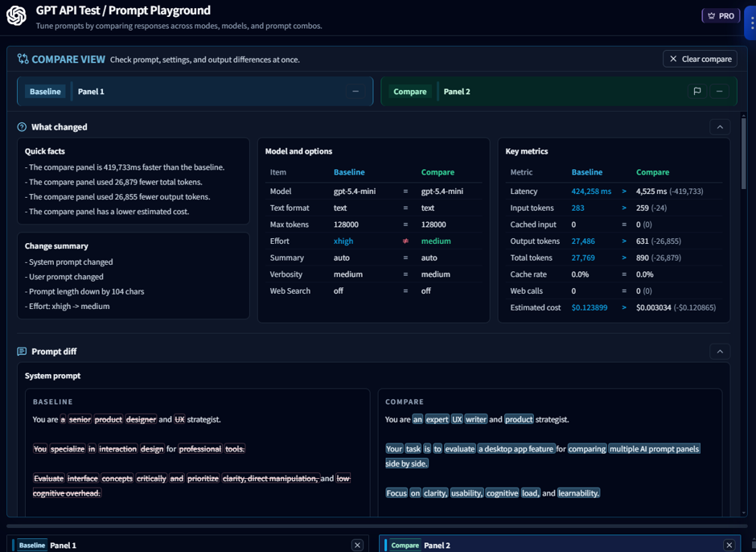Select the bottom Baseline Panel 1 tab
Viewport: 756px width, 552px height.
63,546
